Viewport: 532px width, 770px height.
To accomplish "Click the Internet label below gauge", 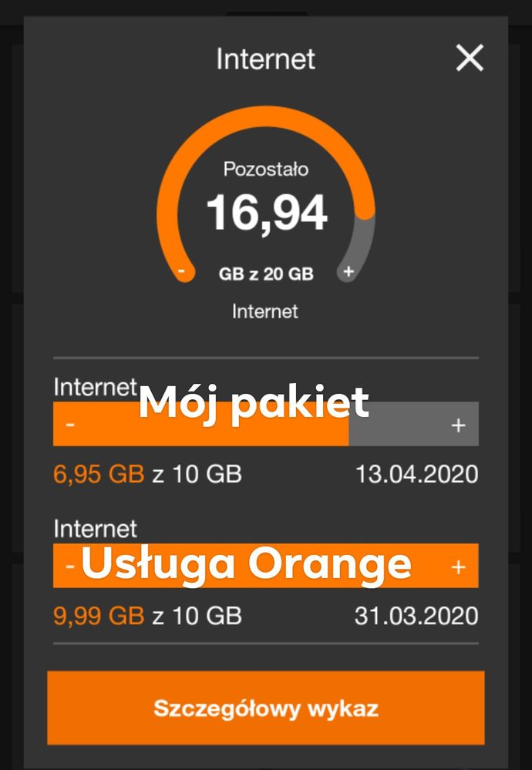I will pos(265,311).
